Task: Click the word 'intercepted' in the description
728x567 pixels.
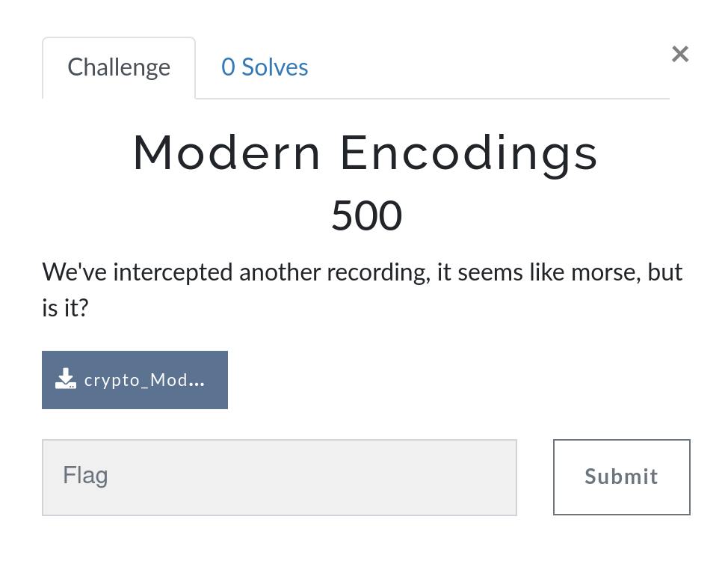Action: click(x=173, y=272)
